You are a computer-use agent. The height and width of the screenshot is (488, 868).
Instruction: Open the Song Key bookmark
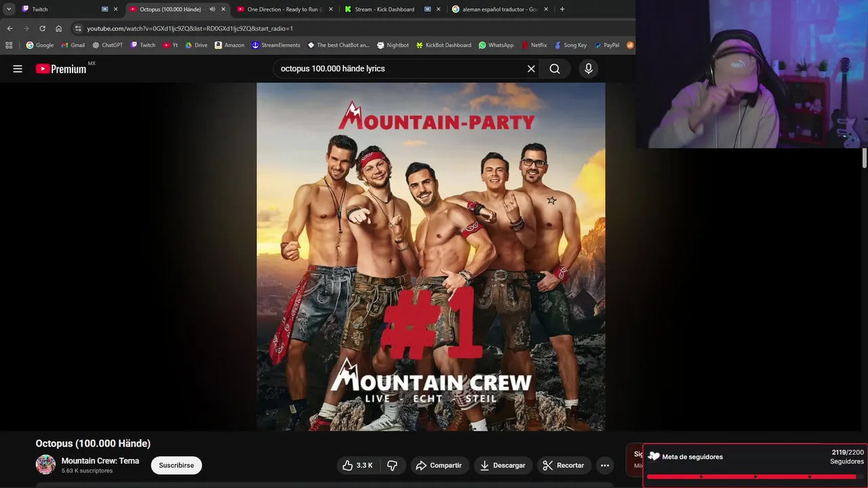point(570,45)
